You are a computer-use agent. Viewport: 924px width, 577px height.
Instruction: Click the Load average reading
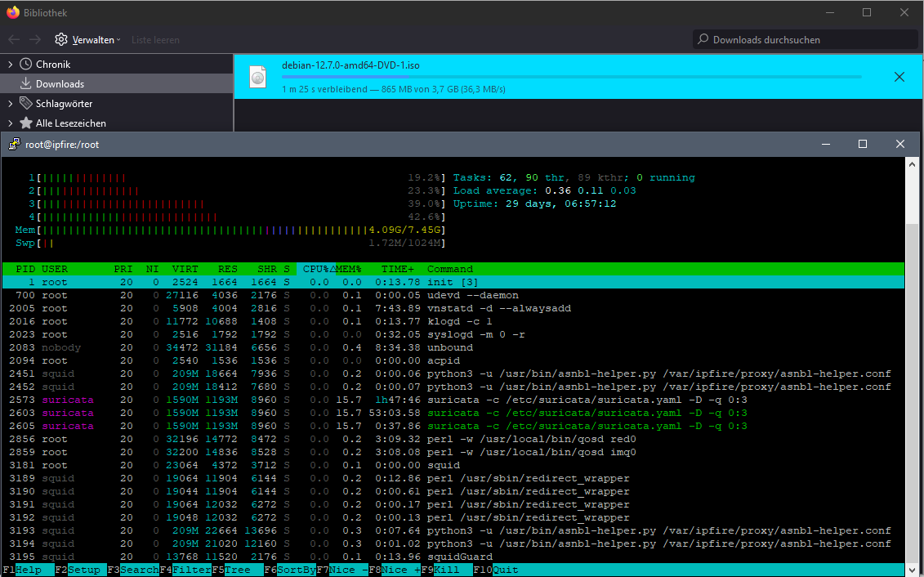544,190
